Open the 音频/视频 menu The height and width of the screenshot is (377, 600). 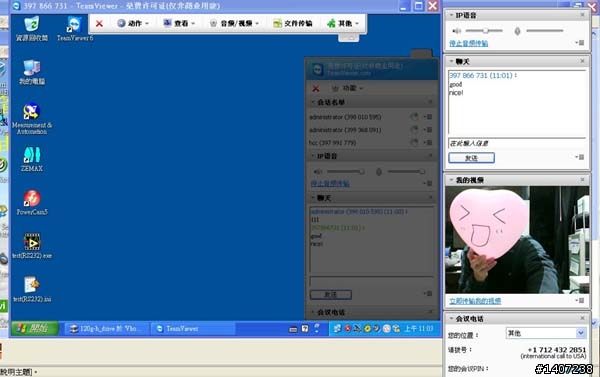pos(234,23)
